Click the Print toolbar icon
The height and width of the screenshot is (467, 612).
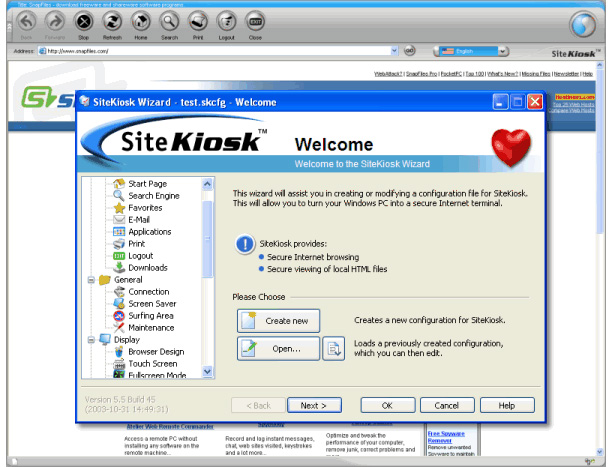[x=198, y=21]
